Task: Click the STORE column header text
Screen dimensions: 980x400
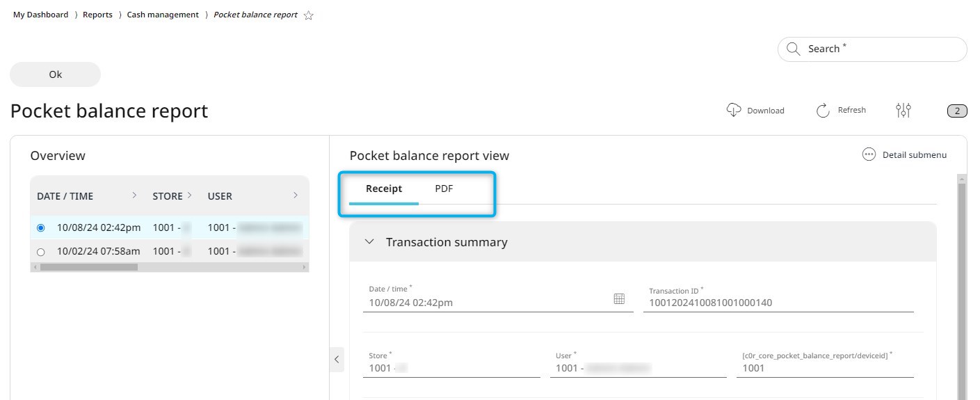Action: (x=168, y=196)
